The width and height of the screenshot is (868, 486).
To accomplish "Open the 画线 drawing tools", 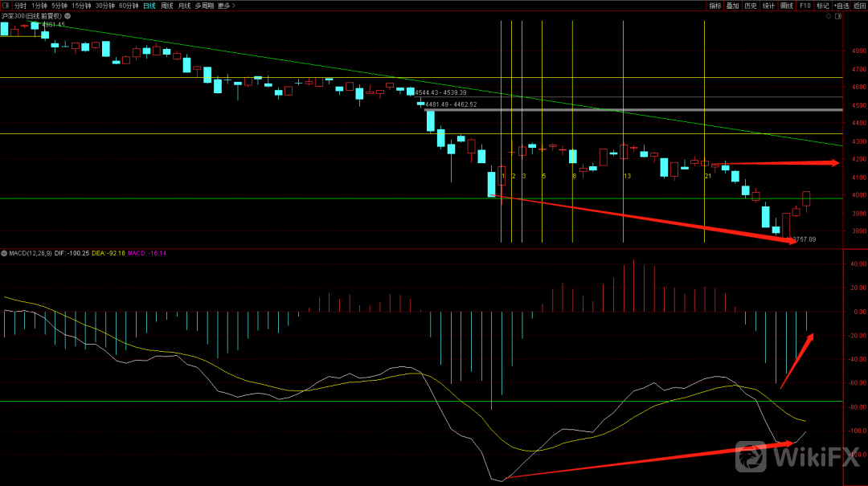I will (787, 6).
